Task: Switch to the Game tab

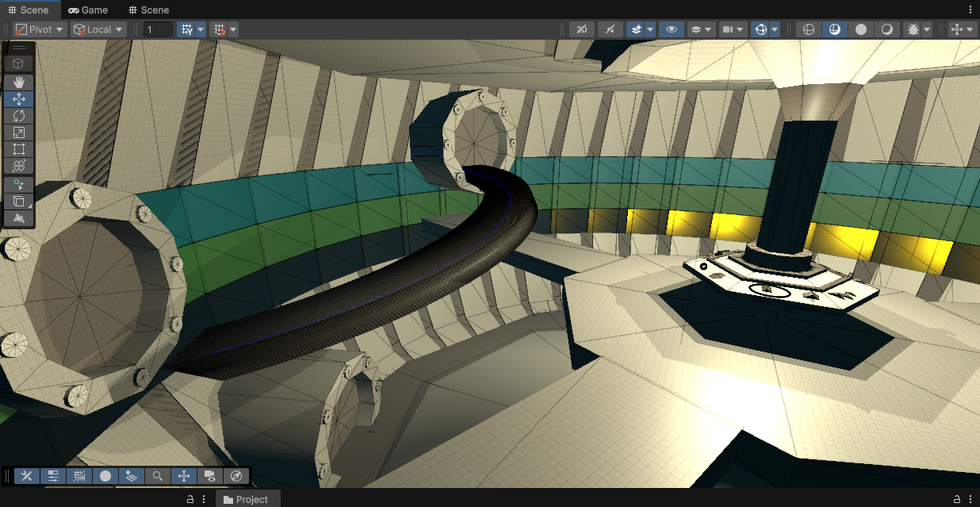Action: (x=87, y=10)
